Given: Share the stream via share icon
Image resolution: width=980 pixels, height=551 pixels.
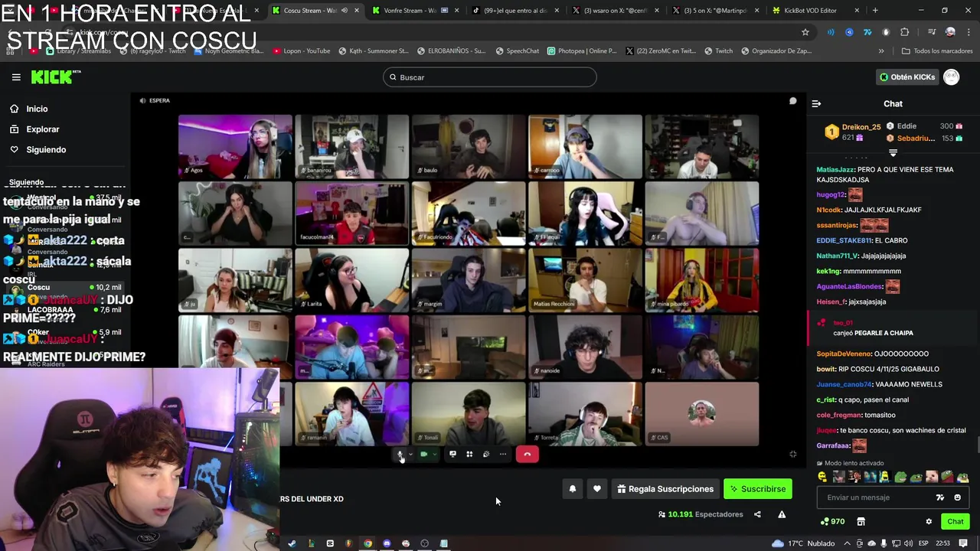Looking at the screenshot, I should pos(757,514).
